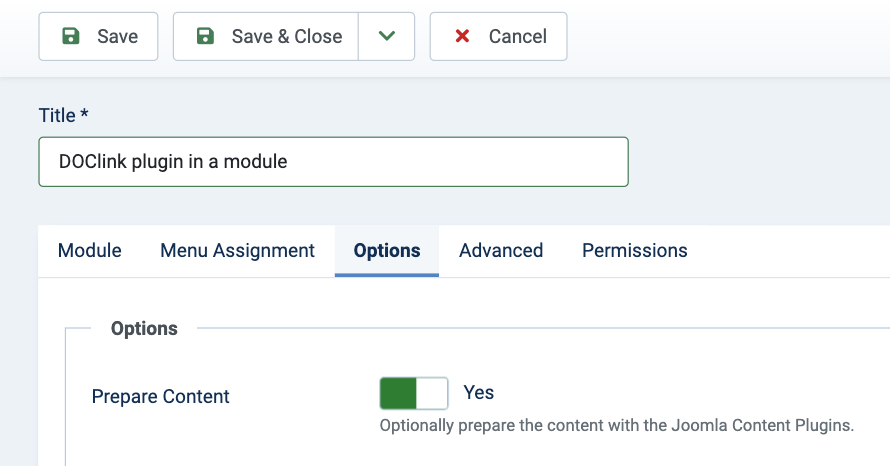The image size is (890, 466).
Task: Click the Options fieldset heading
Action: [x=144, y=328]
